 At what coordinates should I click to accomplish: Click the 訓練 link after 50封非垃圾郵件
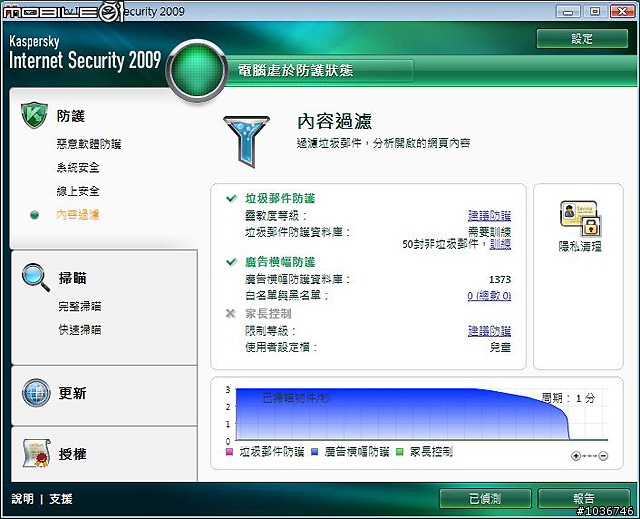pyautogui.click(x=500, y=244)
